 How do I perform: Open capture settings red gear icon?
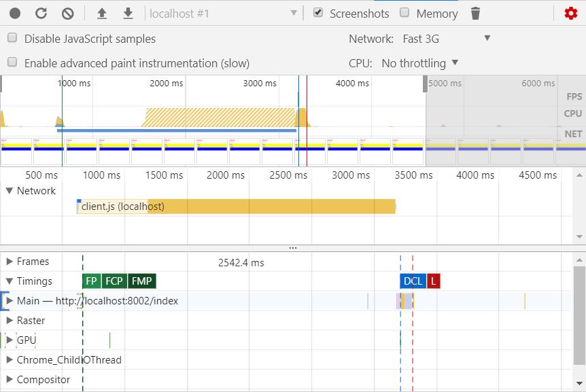click(x=570, y=13)
